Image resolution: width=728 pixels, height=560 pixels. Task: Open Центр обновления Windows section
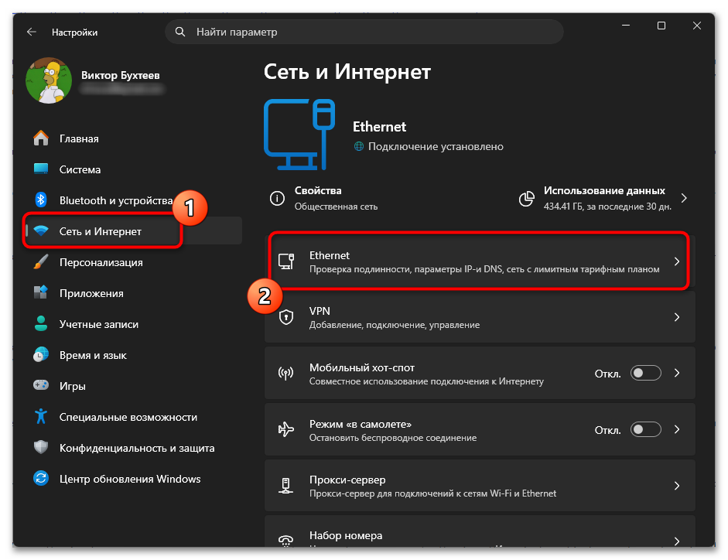click(x=134, y=478)
